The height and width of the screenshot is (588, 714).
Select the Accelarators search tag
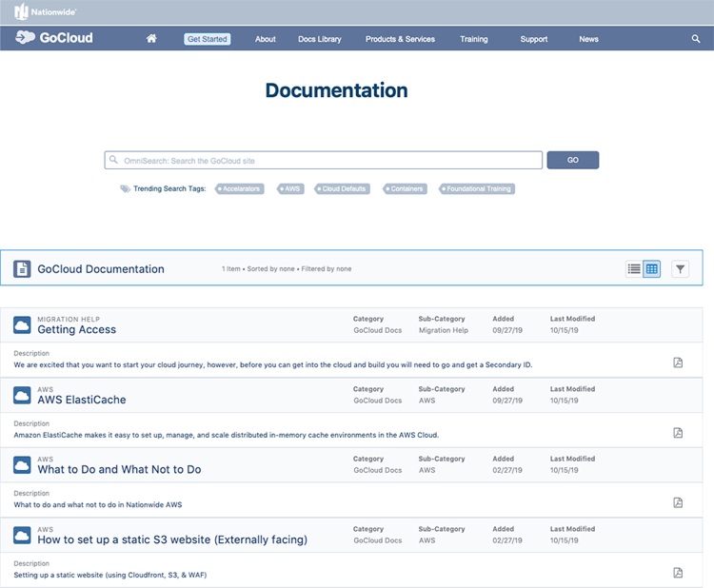(240, 188)
